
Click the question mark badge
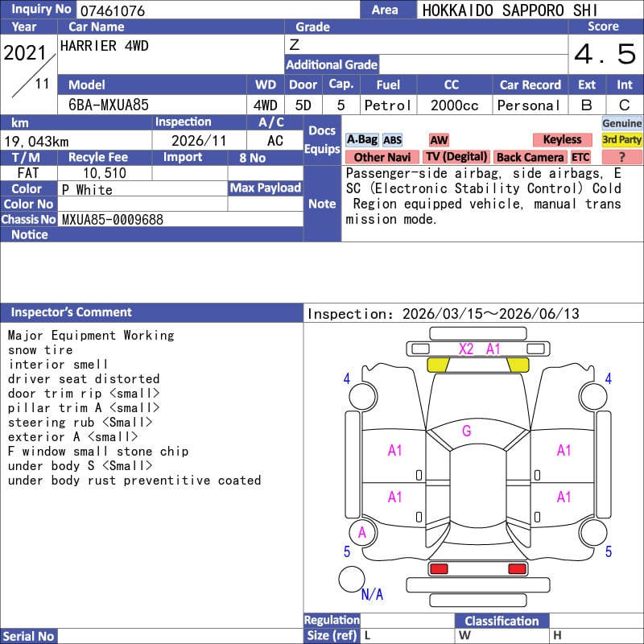tap(622, 157)
